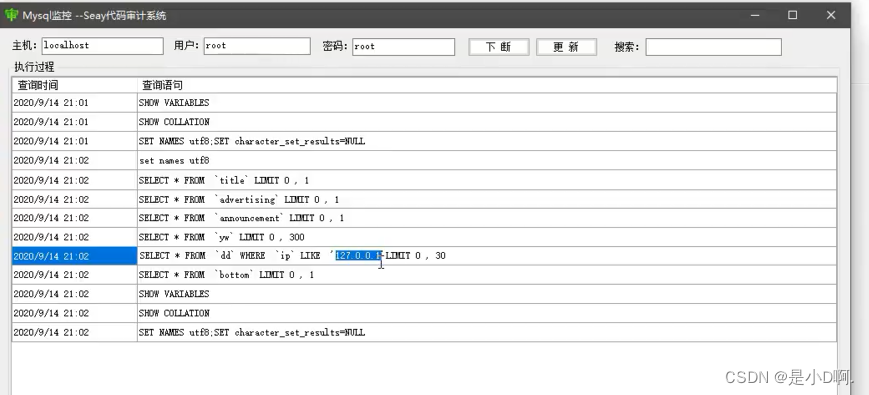
Task: Click into the 搜索 search box
Action: pos(713,47)
